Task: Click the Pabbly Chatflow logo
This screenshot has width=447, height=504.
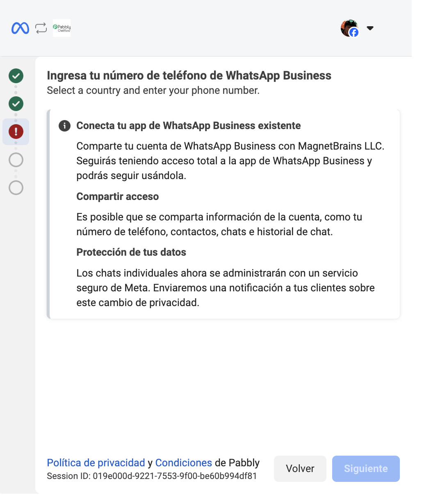Action: [x=62, y=28]
